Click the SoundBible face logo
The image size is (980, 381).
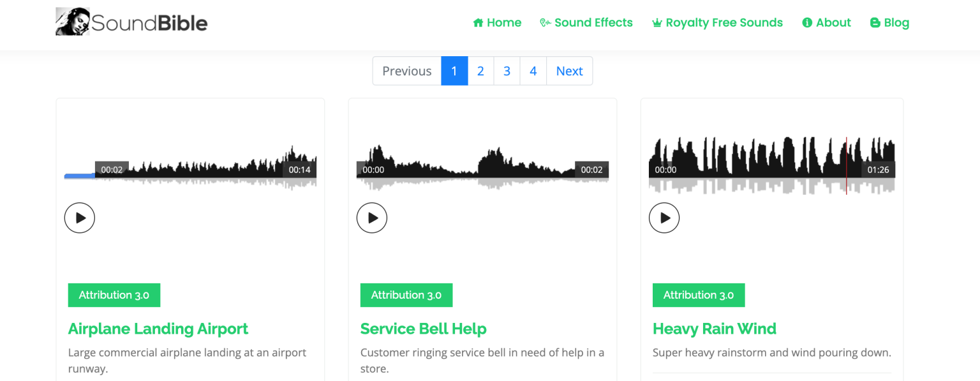(x=71, y=20)
